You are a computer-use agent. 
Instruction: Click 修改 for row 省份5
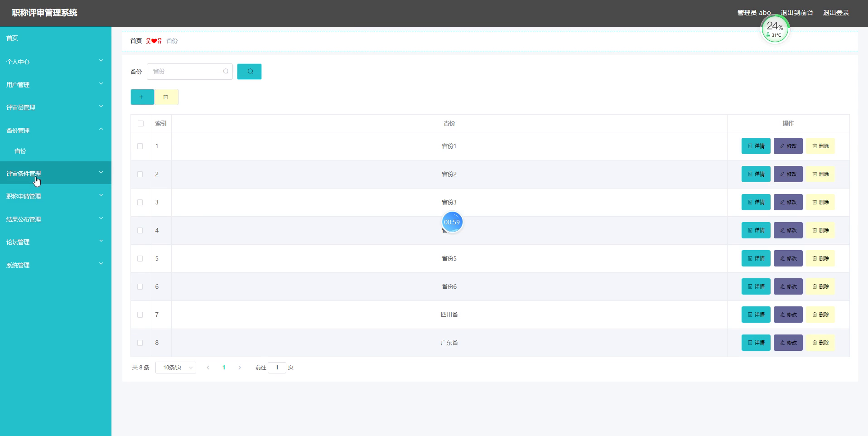[788, 258]
